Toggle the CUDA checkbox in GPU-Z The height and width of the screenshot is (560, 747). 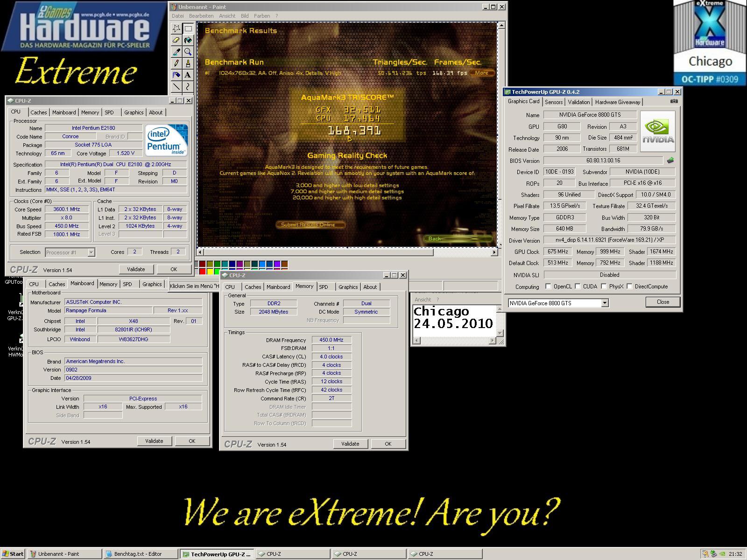click(578, 287)
